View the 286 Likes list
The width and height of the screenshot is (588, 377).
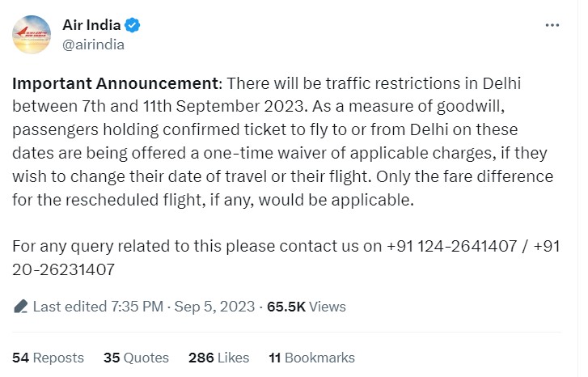click(218, 358)
